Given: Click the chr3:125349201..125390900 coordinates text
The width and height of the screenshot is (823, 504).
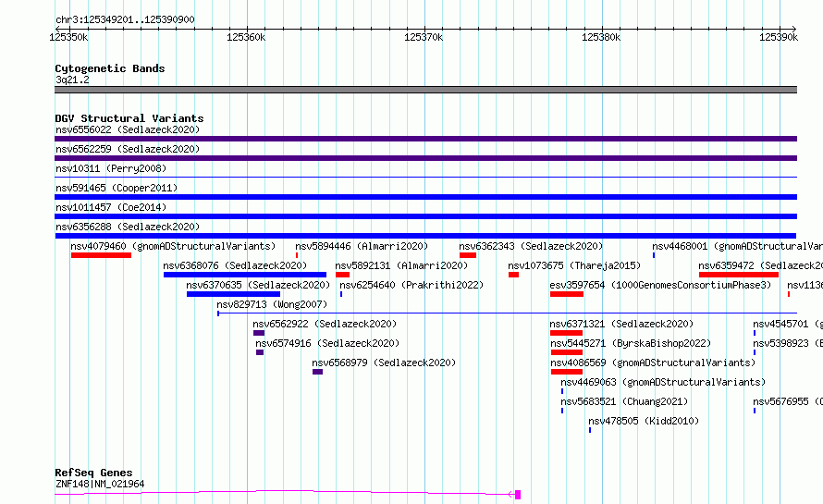Looking at the screenshot, I should click(125, 19).
